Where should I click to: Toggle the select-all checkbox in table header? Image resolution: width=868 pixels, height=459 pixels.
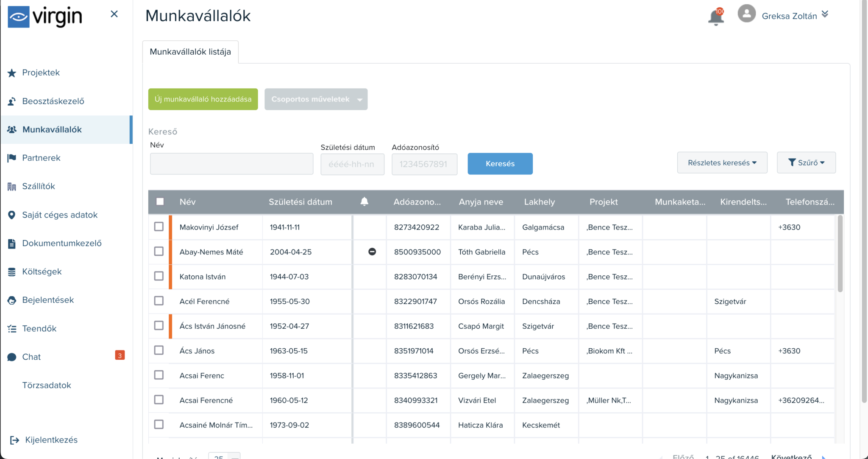160,202
